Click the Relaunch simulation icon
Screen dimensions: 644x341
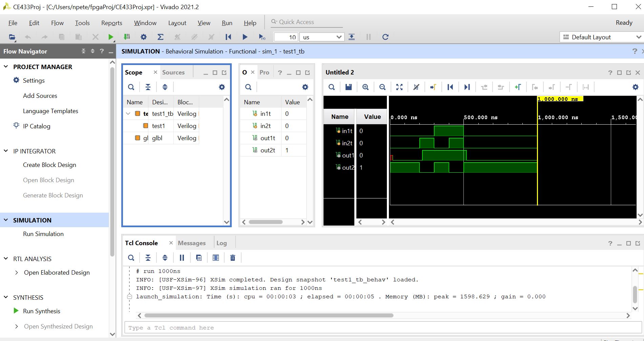pos(385,37)
